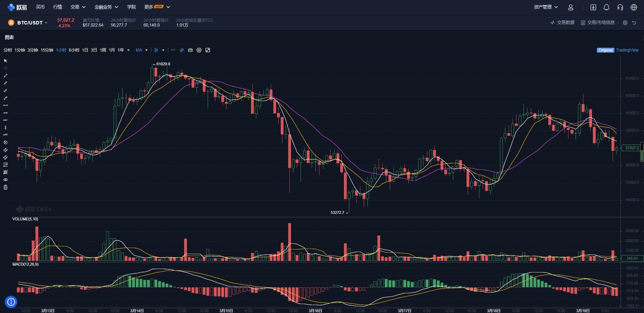Open 交易/市场信息 panel
Screen dimensions: 644x313
click(598, 22)
